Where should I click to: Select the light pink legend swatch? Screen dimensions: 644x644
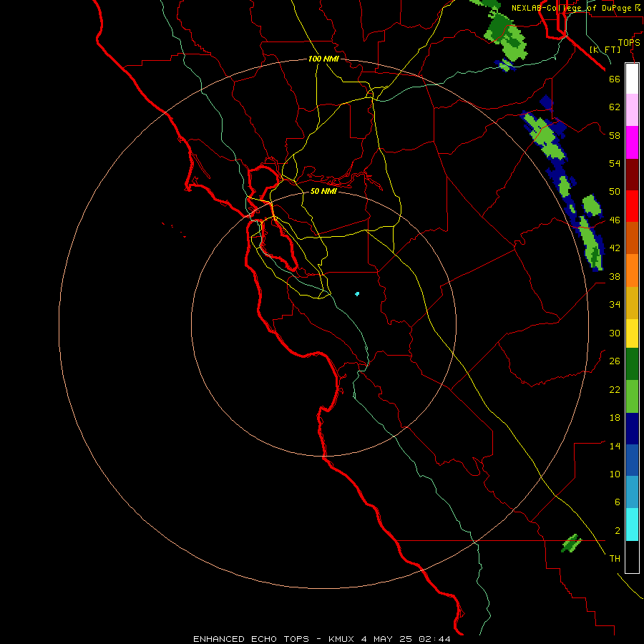[632, 110]
